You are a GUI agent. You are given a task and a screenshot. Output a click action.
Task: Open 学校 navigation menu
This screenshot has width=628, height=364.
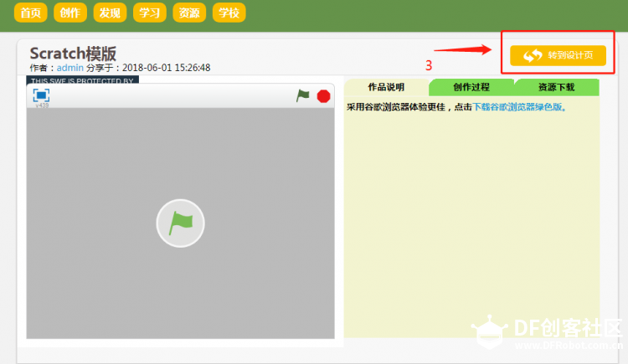(x=229, y=13)
